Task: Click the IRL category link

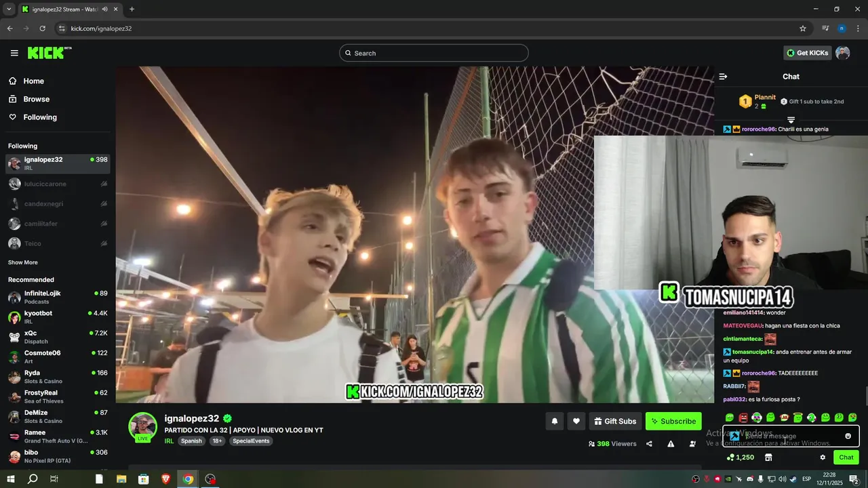Action: coord(169,441)
